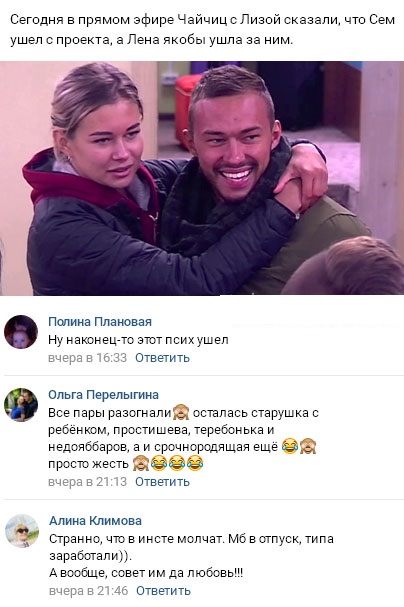Click the Полина Плановая name link
This screenshot has height=607, width=404.
(x=100, y=321)
